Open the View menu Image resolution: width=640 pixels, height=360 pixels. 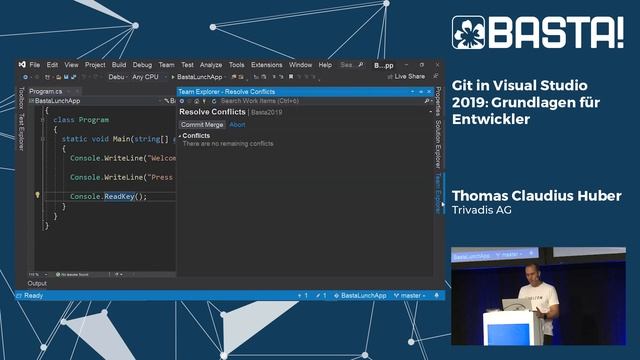[x=71, y=65]
